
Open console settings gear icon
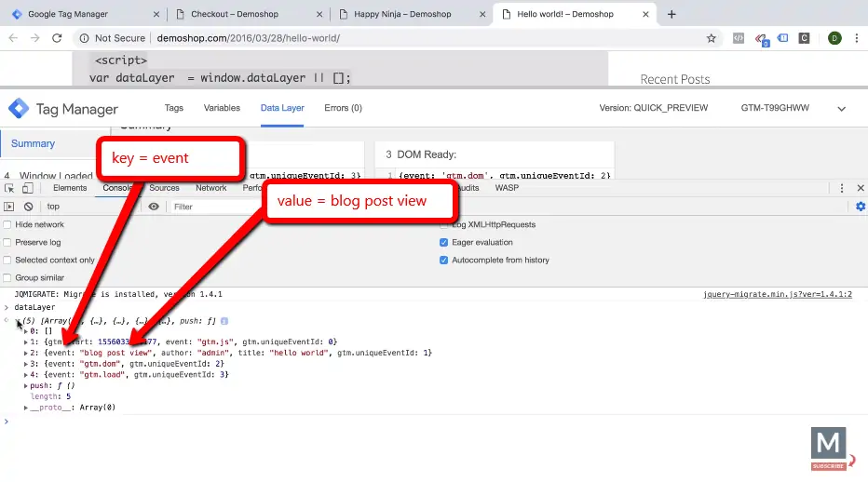click(860, 207)
